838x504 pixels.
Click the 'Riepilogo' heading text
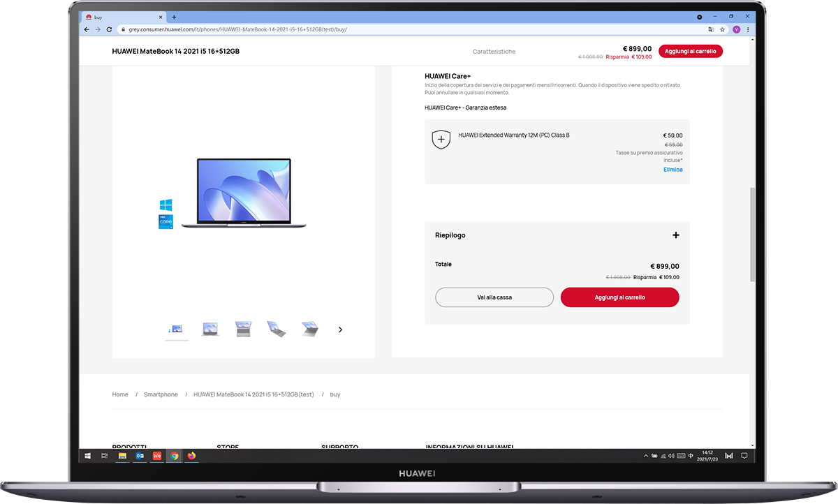click(x=450, y=235)
